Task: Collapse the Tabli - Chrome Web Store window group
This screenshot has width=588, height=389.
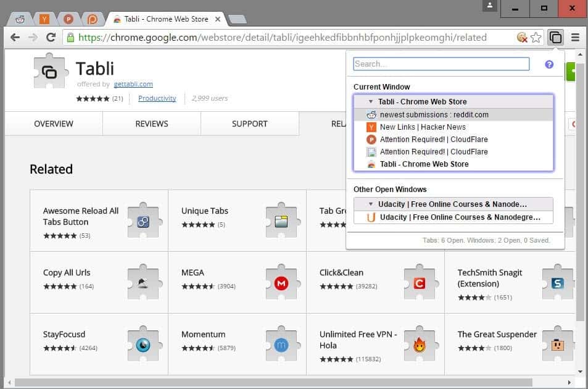Action: (371, 102)
